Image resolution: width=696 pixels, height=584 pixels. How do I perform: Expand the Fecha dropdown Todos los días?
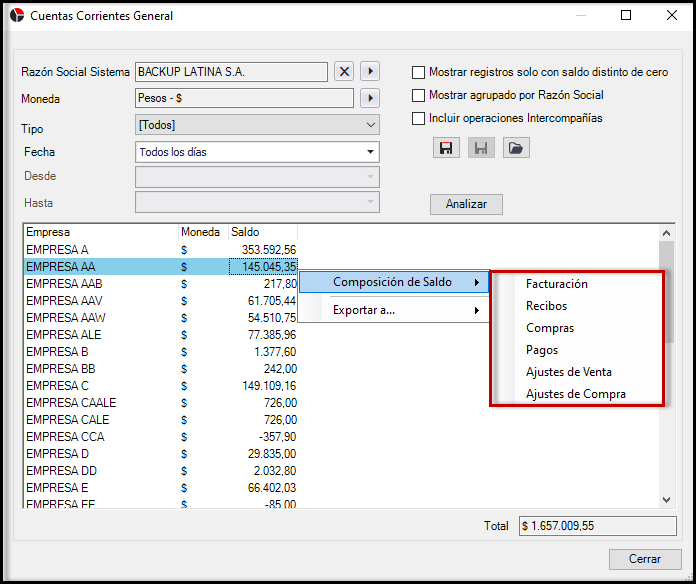[x=257, y=152]
